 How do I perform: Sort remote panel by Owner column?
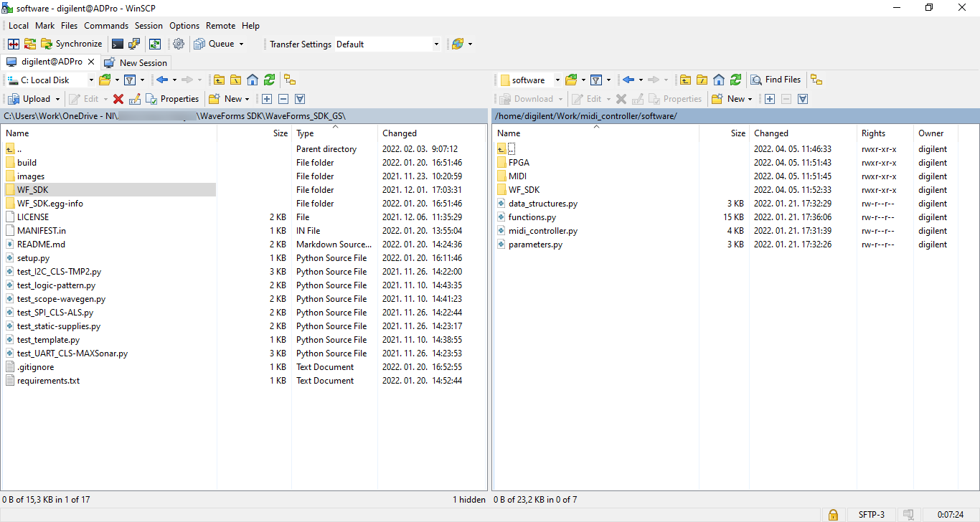point(936,133)
